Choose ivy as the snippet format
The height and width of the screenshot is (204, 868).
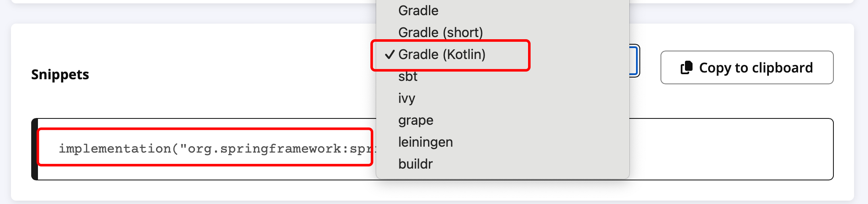(407, 98)
